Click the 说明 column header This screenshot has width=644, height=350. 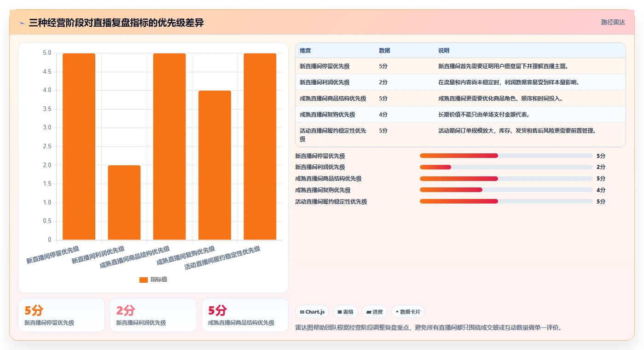[x=444, y=51]
